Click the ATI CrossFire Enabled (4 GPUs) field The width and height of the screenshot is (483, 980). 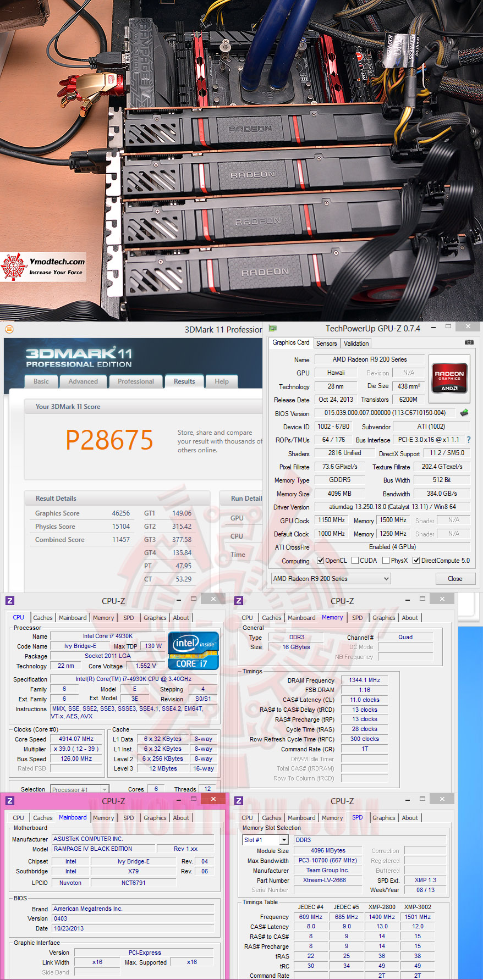tap(392, 547)
